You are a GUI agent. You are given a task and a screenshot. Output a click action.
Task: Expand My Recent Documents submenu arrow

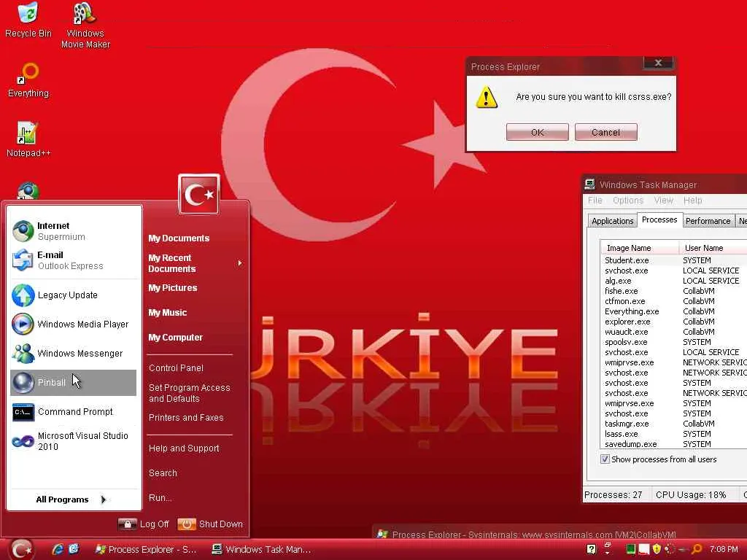(239, 262)
